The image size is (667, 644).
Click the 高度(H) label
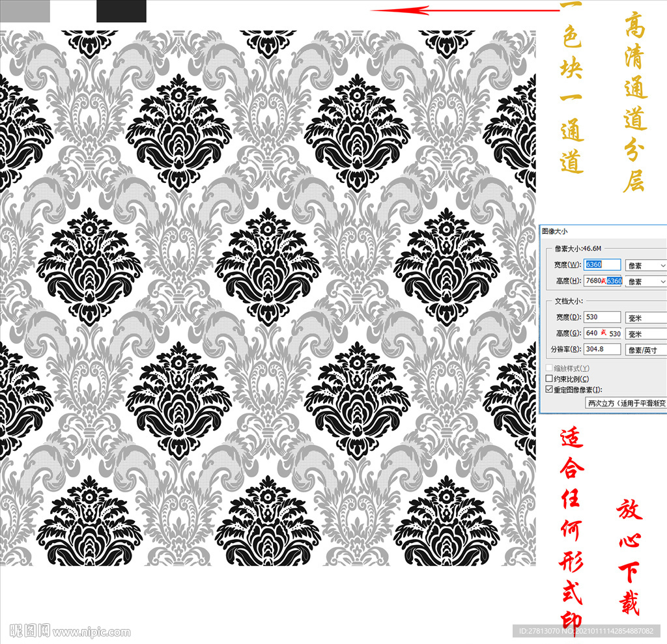click(x=569, y=281)
